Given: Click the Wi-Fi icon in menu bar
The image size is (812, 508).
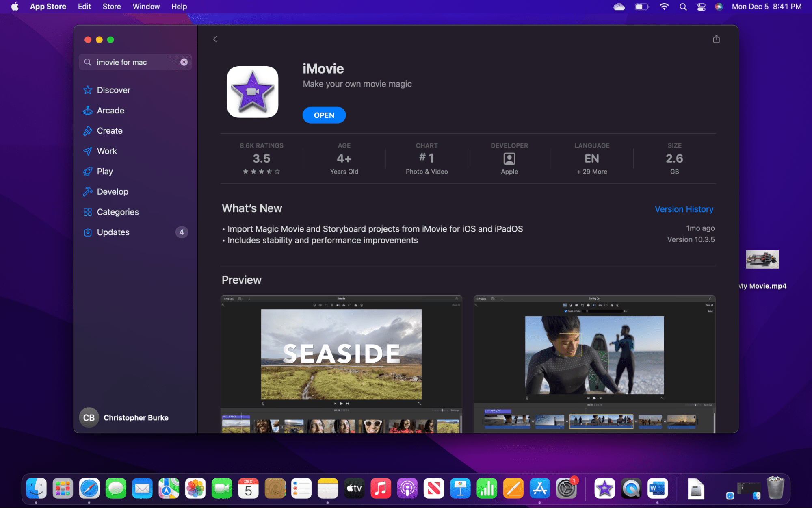Looking at the screenshot, I should pyautogui.click(x=664, y=7).
